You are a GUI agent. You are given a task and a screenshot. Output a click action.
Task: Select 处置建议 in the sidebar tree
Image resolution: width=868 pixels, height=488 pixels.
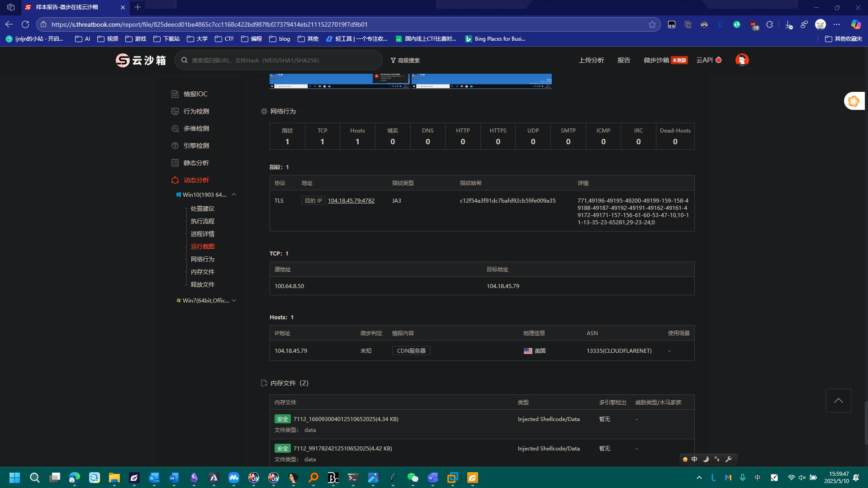point(202,208)
